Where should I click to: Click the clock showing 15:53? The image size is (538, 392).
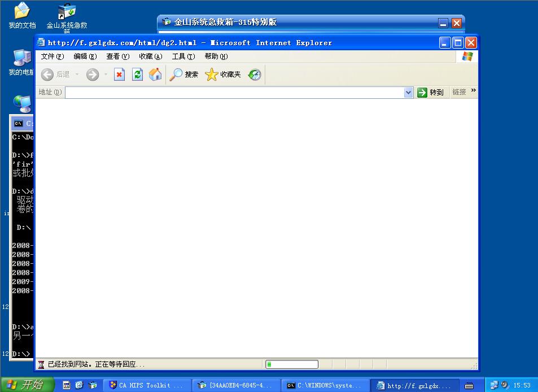point(522,385)
